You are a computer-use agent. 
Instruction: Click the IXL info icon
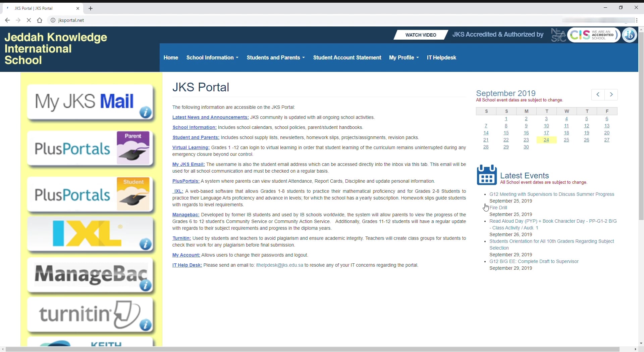(x=145, y=245)
